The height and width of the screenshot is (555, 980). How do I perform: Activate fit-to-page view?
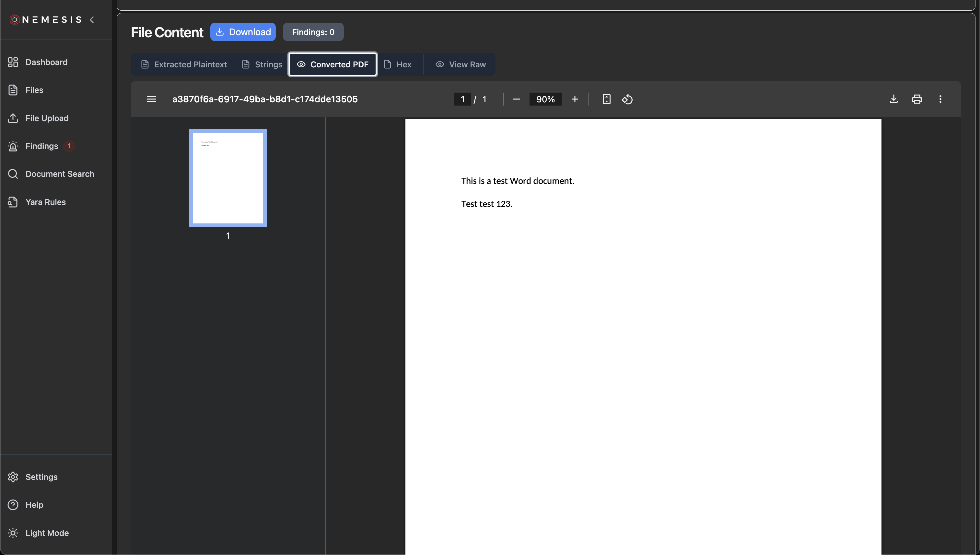[607, 99]
